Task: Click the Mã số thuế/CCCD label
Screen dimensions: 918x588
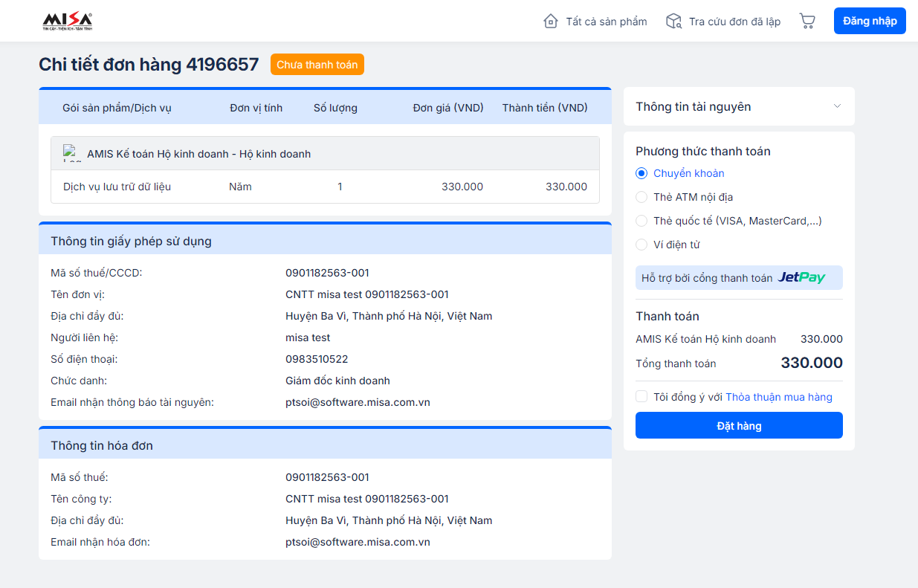Action: click(97, 273)
